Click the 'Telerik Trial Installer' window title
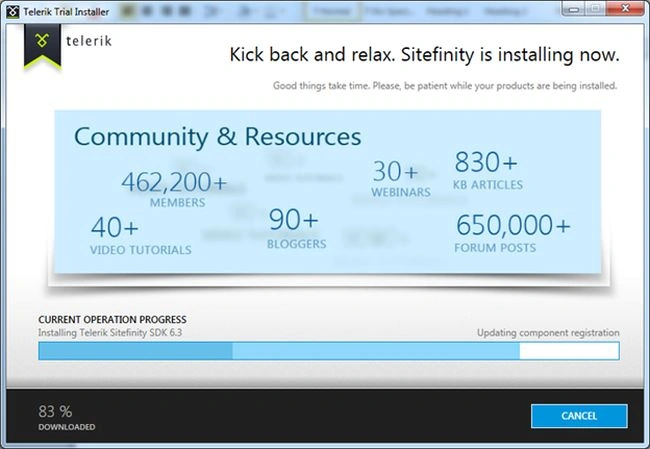This screenshot has height=449, width=650. [66, 12]
